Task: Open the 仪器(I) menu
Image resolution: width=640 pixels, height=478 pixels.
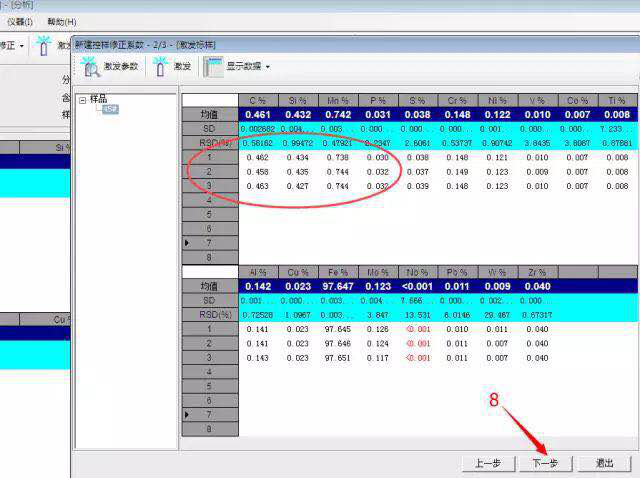Action: [x=19, y=21]
